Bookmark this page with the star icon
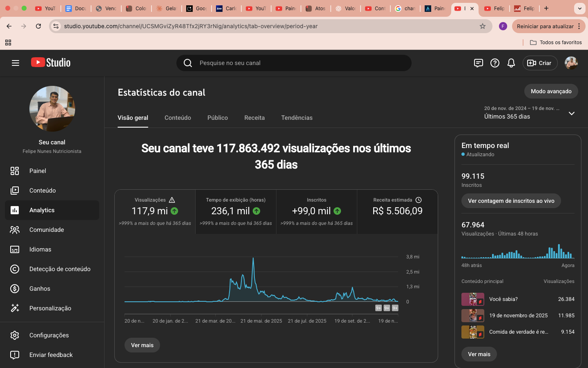Viewport: 588px width, 368px height. click(483, 26)
